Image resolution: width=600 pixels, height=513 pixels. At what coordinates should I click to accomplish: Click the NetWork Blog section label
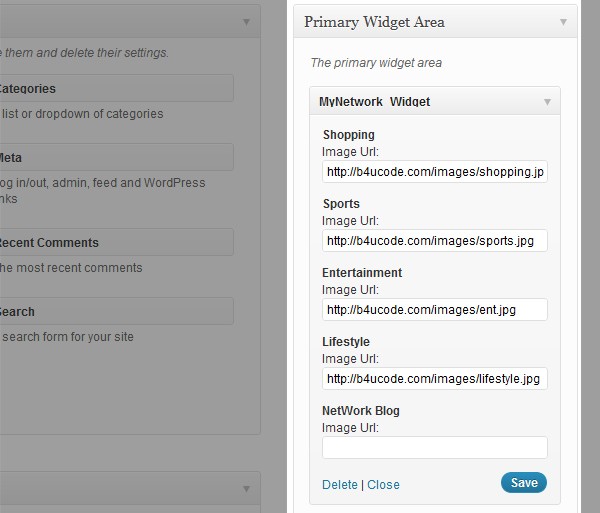pos(361,410)
